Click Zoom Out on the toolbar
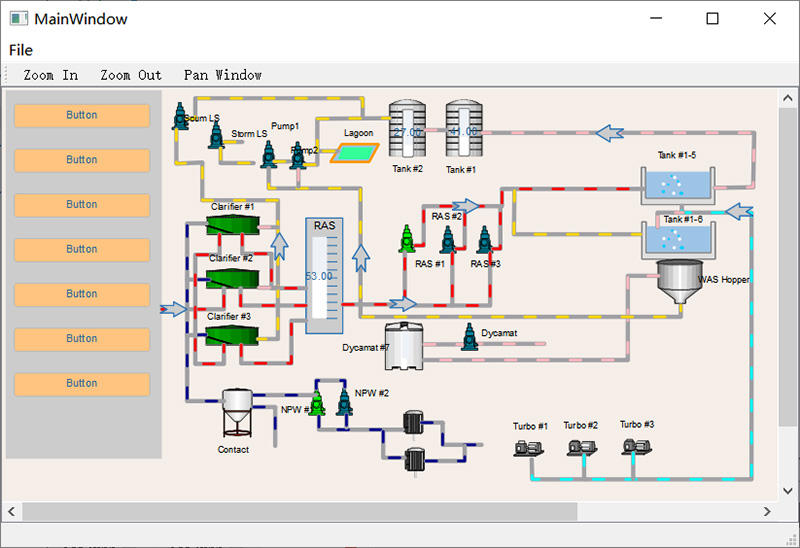This screenshot has height=548, width=800. (131, 75)
